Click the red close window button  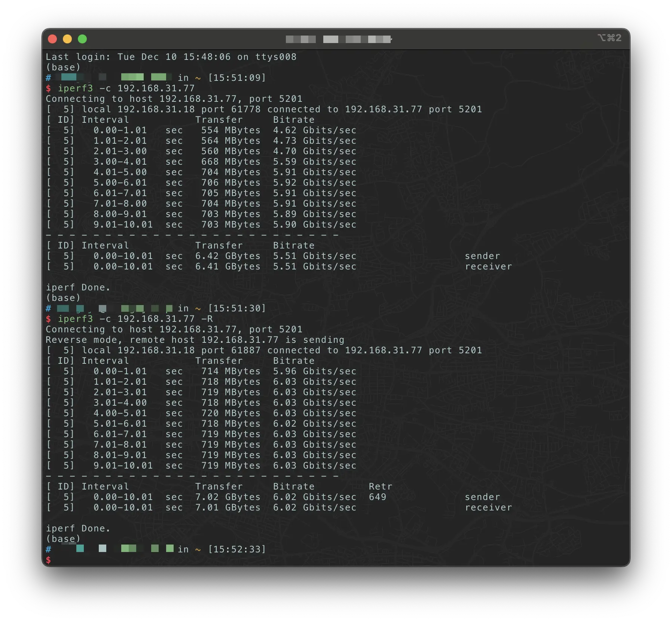[x=52, y=39]
